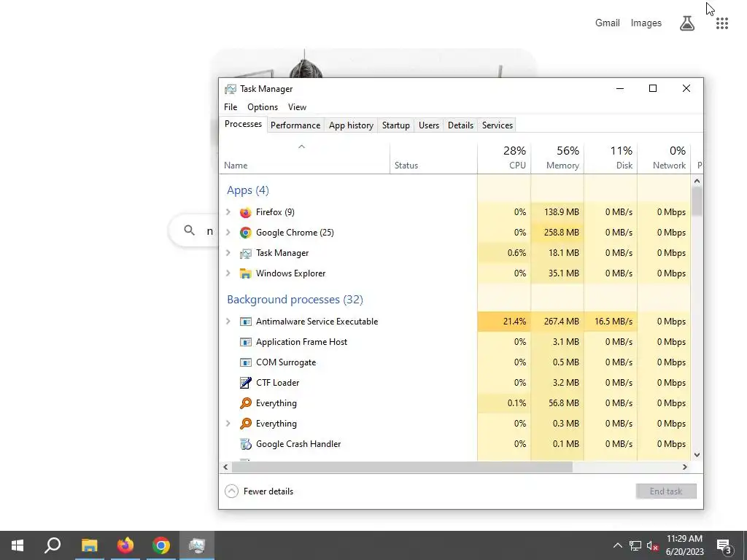Image resolution: width=747 pixels, height=560 pixels.
Task: Sort by the Status column header
Action: point(433,157)
